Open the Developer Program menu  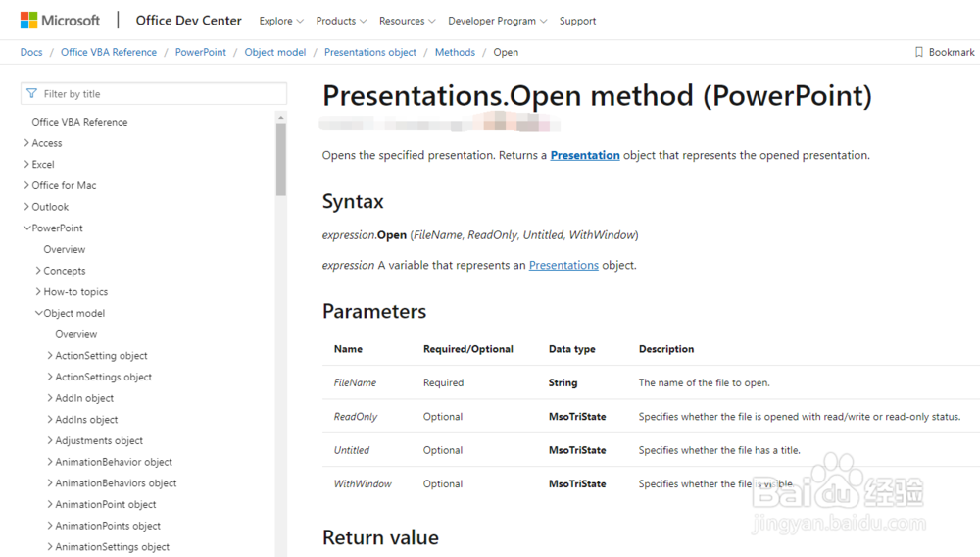click(497, 21)
